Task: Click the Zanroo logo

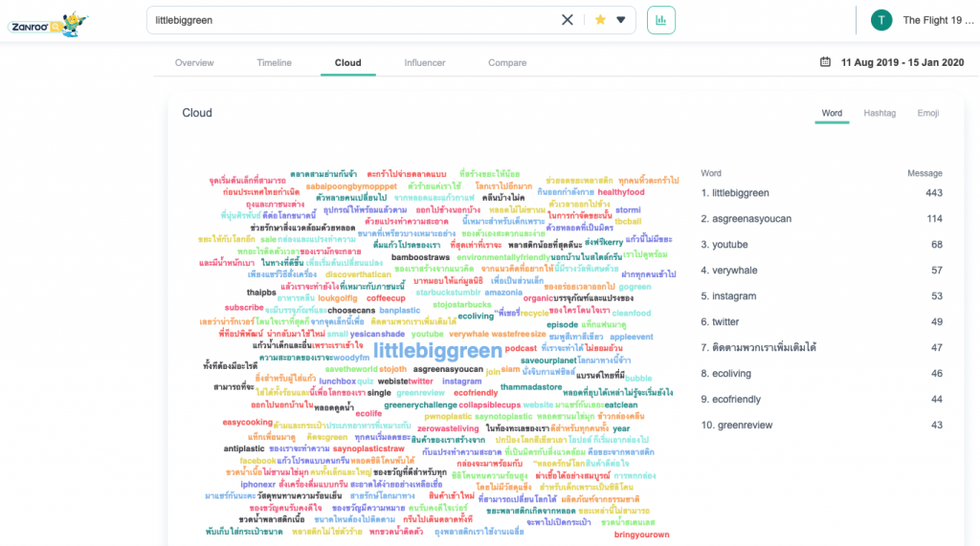Action: (x=48, y=22)
